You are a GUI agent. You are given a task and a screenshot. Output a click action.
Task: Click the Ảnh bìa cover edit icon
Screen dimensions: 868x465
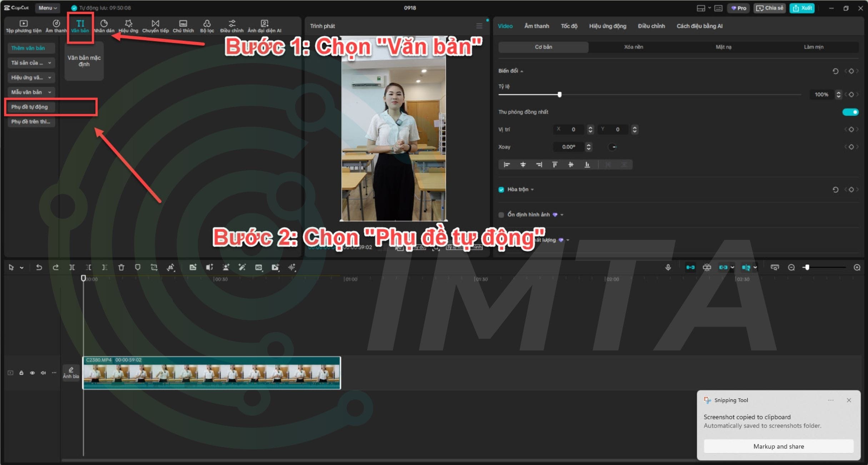click(x=71, y=373)
